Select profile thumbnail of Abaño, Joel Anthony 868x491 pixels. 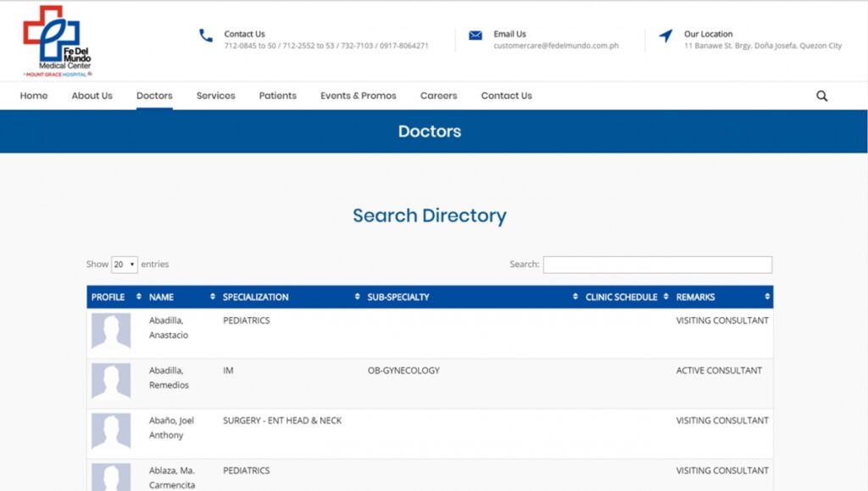(x=111, y=432)
